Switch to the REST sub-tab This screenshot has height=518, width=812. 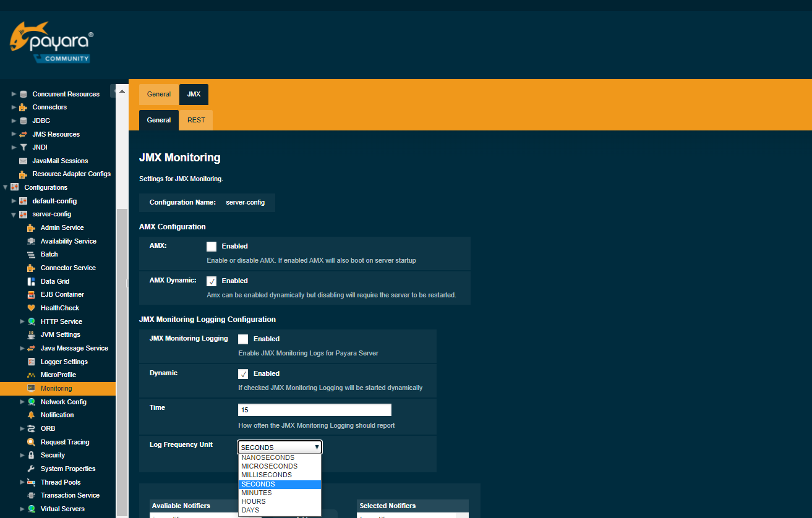pos(196,120)
